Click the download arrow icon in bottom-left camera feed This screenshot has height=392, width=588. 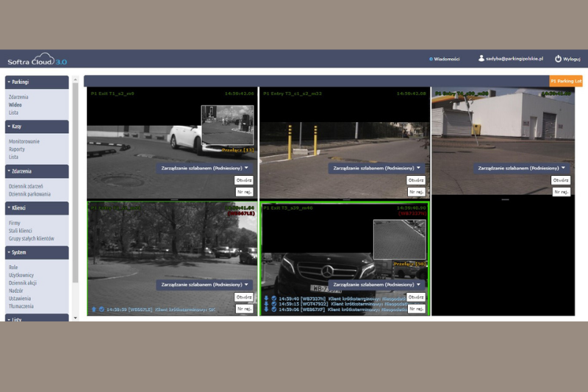[x=93, y=310]
